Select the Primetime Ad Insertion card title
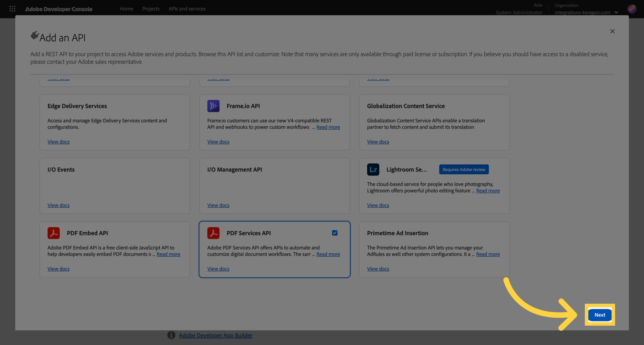Screen dimensions: 644x345 tap(397, 233)
